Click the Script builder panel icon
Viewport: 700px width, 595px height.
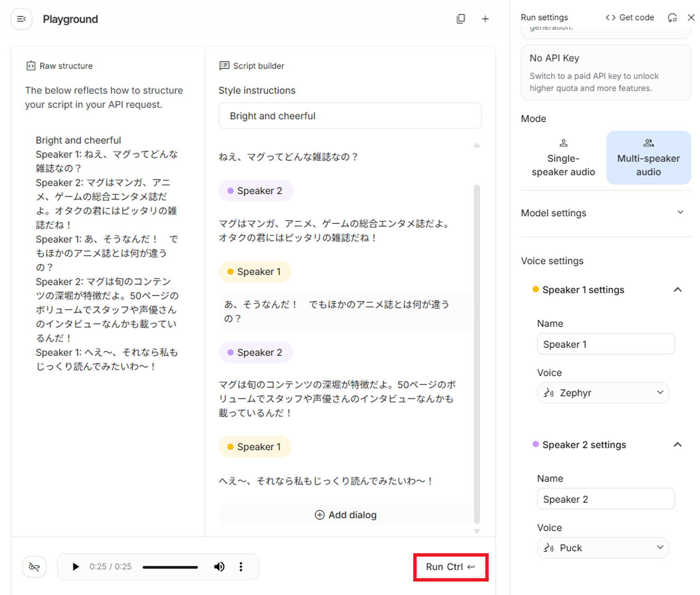click(x=224, y=65)
